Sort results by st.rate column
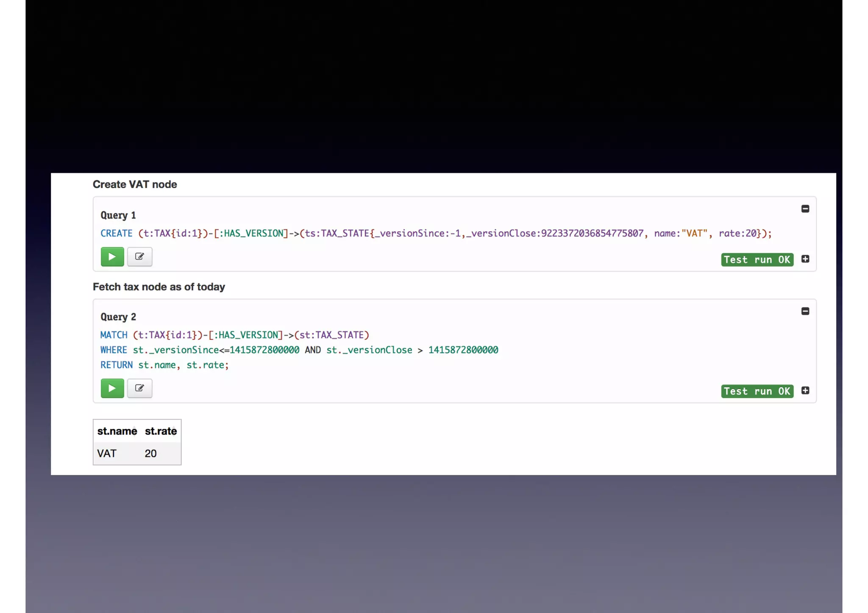Screen dimensions: 868x613 161,431
